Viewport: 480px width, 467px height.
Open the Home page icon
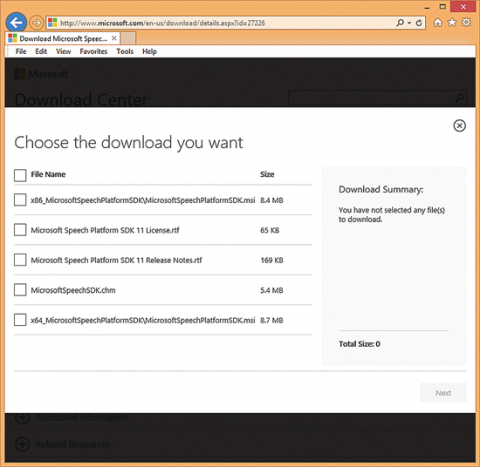[x=438, y=22]
